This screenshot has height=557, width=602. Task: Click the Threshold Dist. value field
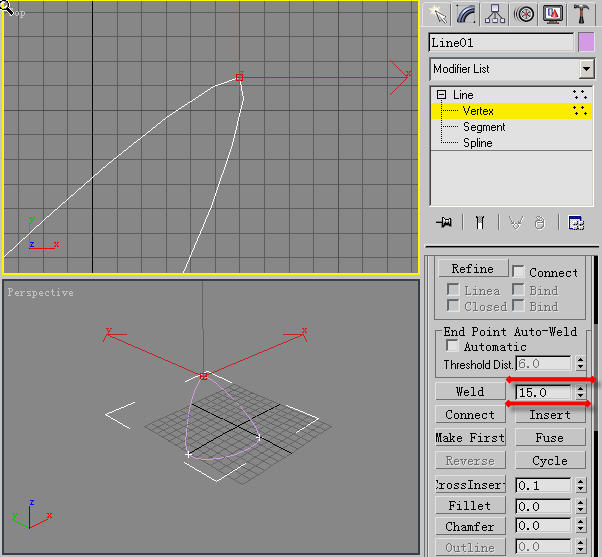coord(543,364)
